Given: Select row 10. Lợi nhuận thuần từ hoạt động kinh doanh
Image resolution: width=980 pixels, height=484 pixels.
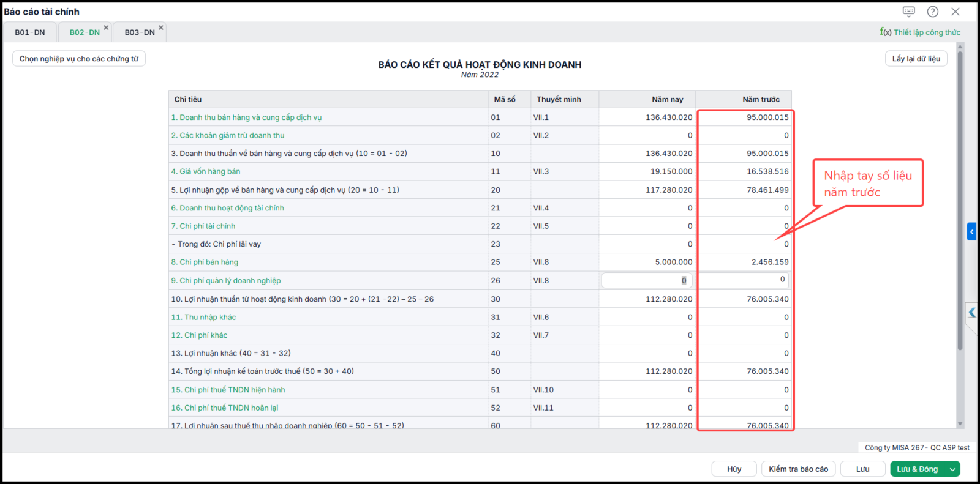Looking at the screenshot, I should [x=480, y=299].
